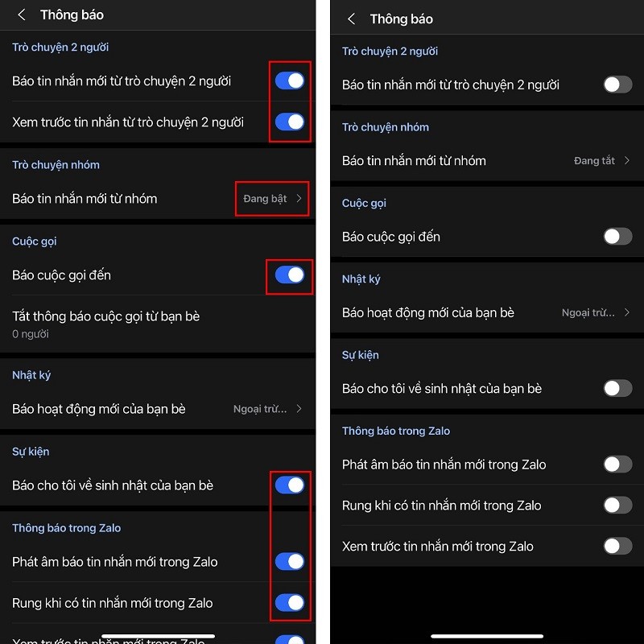Turn off enabled friends' birthday notification toggle
The width and height of the screenshot is (644, 644).
[x=290, y=485]
